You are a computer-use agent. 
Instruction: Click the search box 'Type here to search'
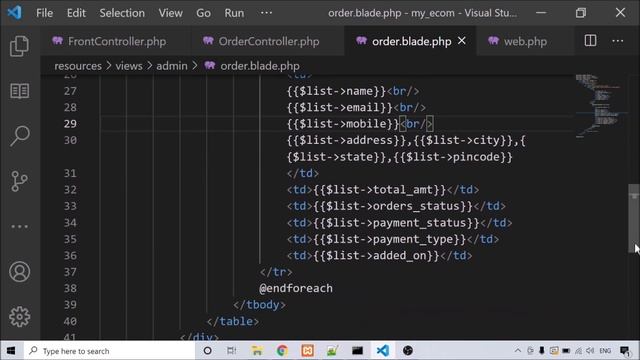coord(109,351)
